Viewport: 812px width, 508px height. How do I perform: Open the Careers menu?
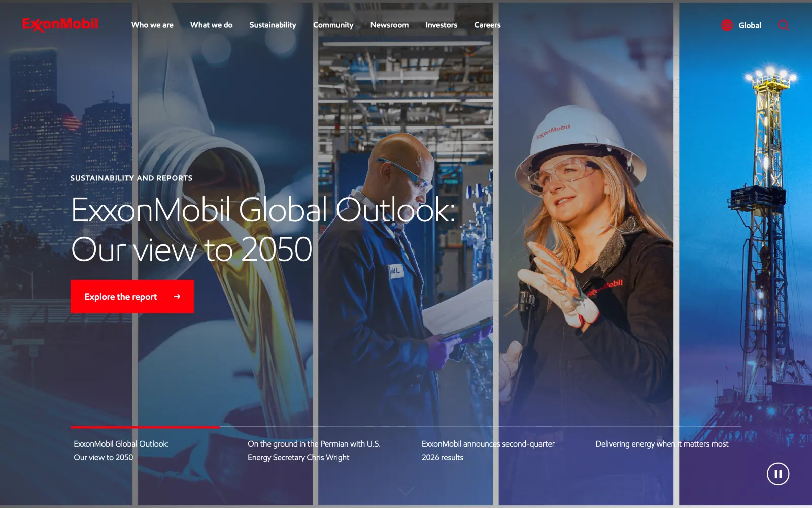pos(487,25)
